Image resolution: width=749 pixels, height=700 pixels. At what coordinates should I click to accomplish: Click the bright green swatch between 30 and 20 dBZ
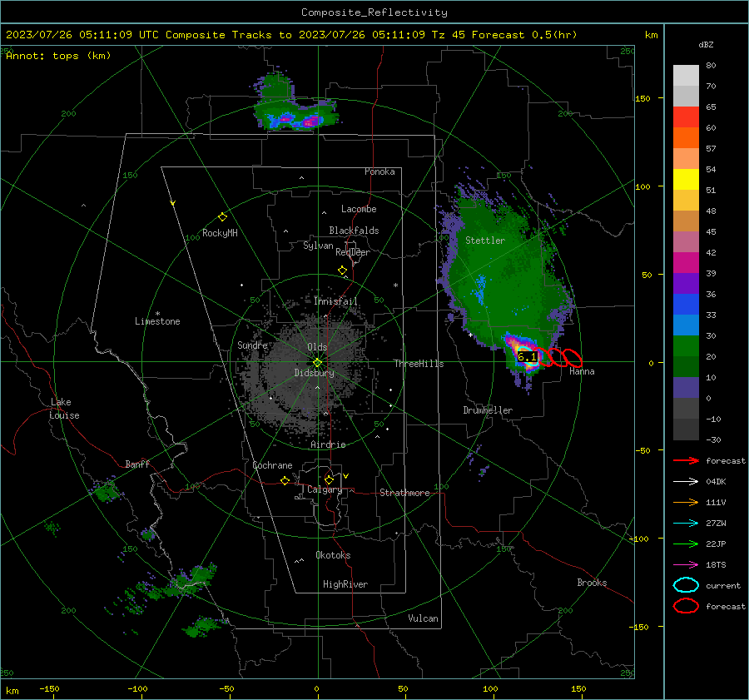click(686, 346)
